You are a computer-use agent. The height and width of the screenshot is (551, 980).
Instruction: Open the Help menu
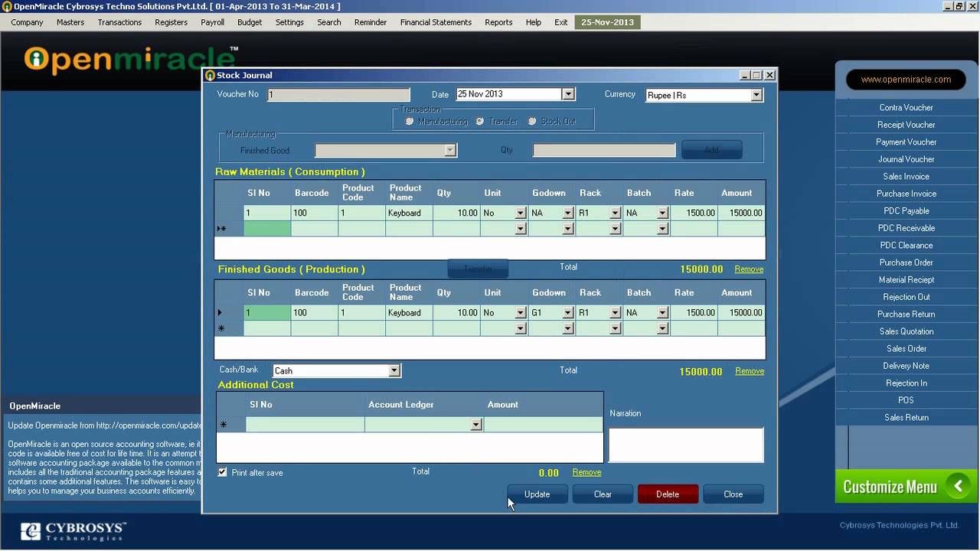tap(534, 22)
